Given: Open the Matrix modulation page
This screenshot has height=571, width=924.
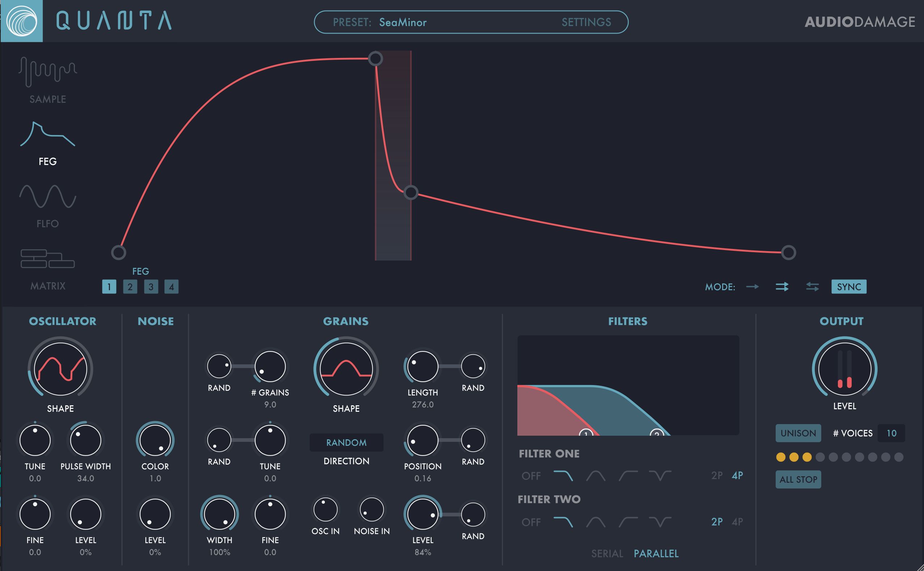Looking at the screenshot, I should [48, 259].
